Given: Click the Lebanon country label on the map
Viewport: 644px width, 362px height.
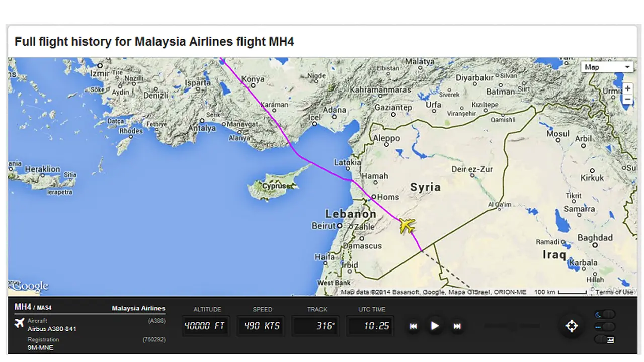Looking at the screenshot, I should click(x=351, y=214).
